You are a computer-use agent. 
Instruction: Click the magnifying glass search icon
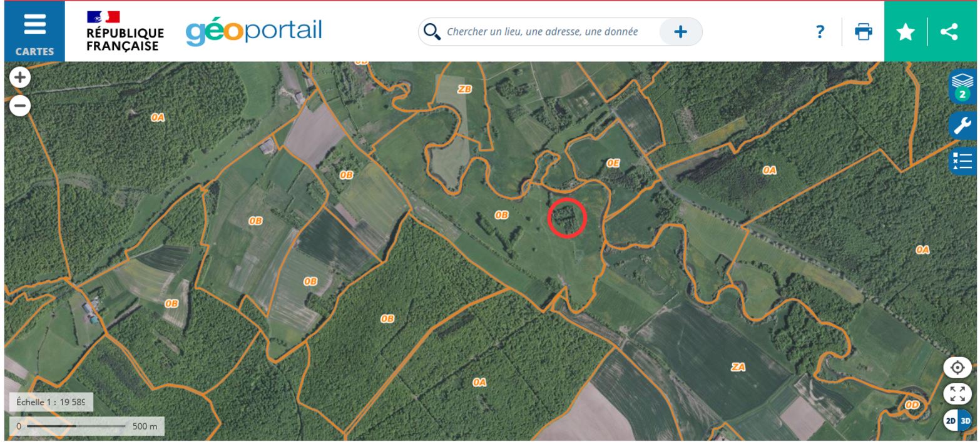tap(432, 31)
